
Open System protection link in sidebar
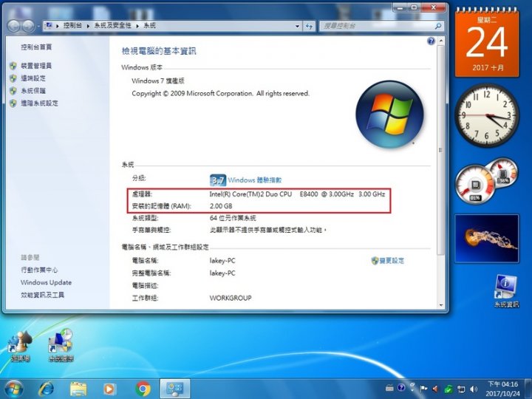pyautogui.click(x=33, y=91)
